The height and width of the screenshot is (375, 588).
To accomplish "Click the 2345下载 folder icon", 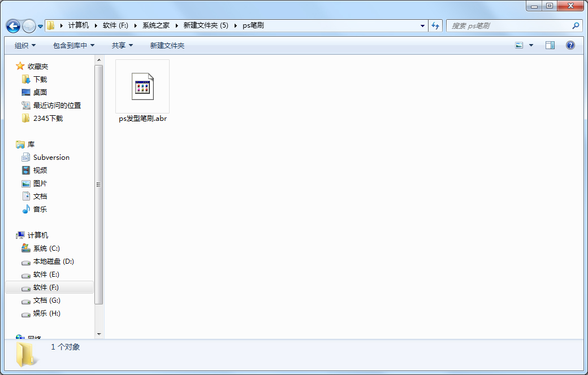I will coord(26,119).
